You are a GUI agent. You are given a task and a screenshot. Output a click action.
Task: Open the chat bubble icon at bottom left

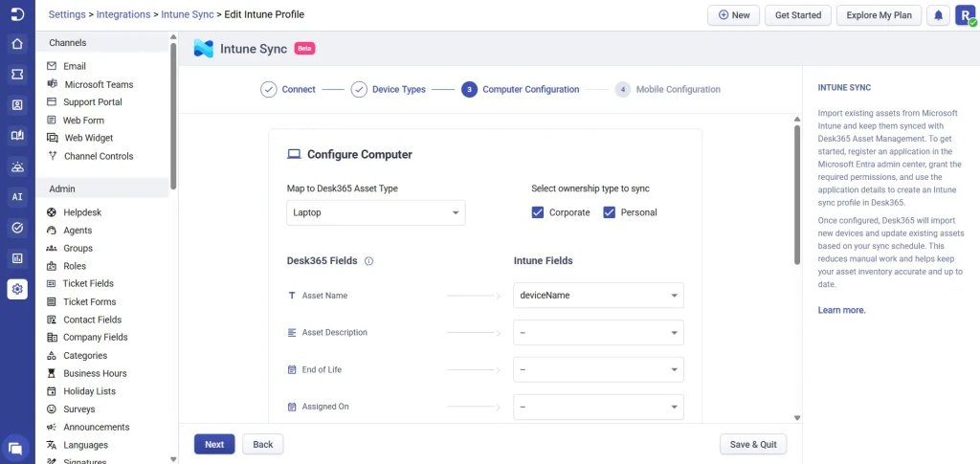click(x=15, y=448)
